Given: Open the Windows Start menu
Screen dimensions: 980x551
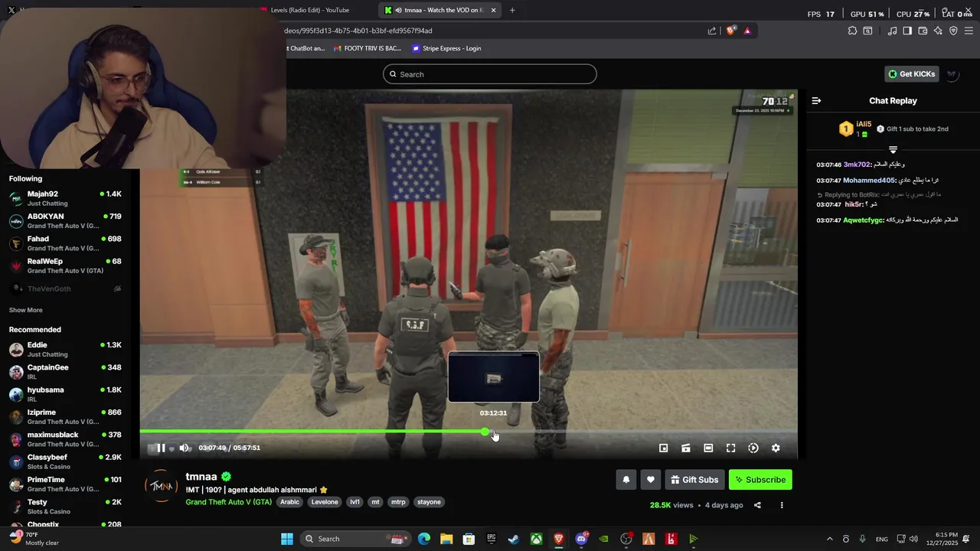Looking at the screenshot, I should [287, 539].
